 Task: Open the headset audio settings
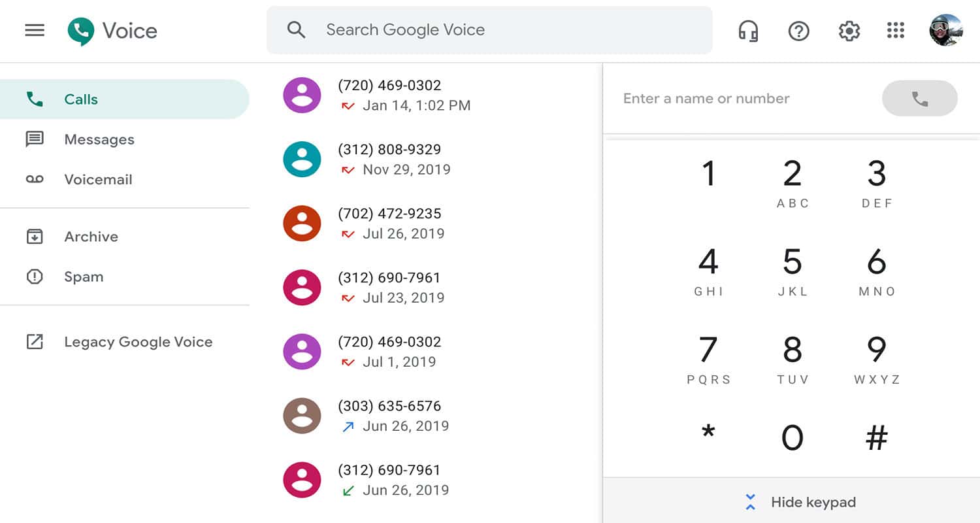coord(748,31)
